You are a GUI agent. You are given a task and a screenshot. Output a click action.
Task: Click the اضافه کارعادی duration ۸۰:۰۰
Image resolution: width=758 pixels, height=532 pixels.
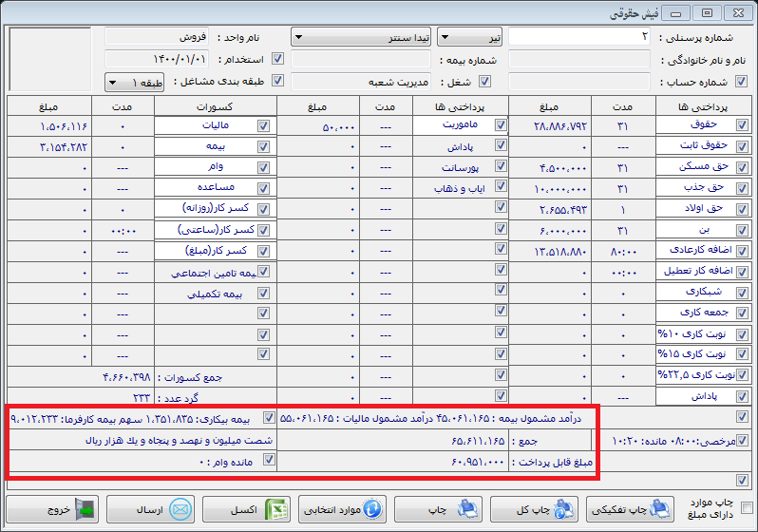(623, 252)
